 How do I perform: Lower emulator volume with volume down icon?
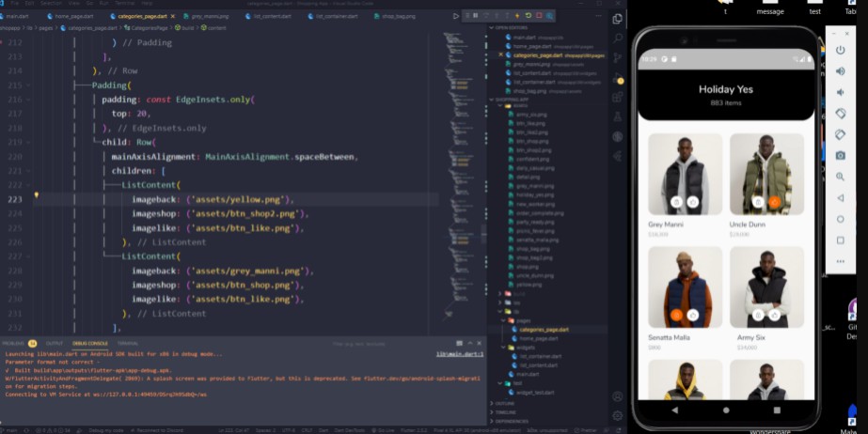[x=841, y=92]
